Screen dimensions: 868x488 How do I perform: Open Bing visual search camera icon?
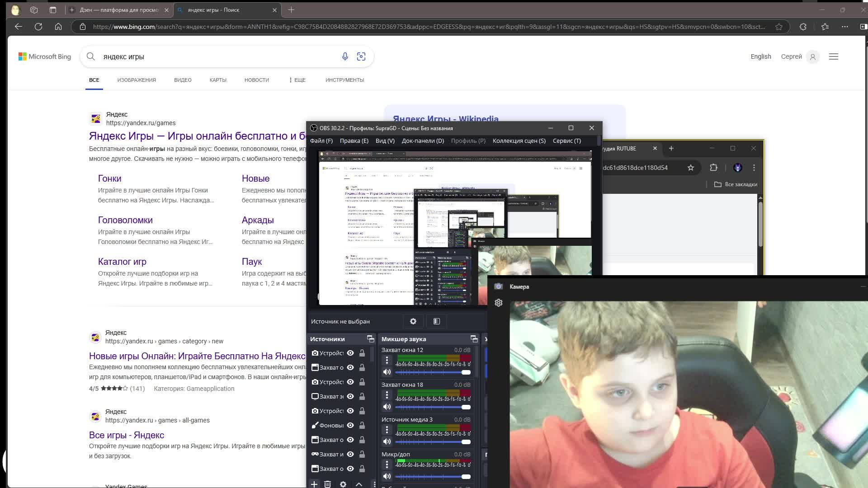[x=361, y=56]
